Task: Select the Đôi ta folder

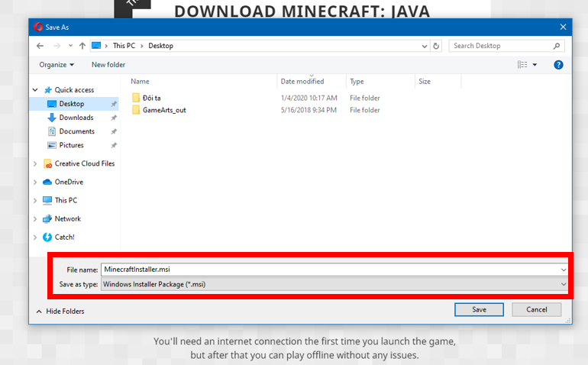Action: point(151,98)
